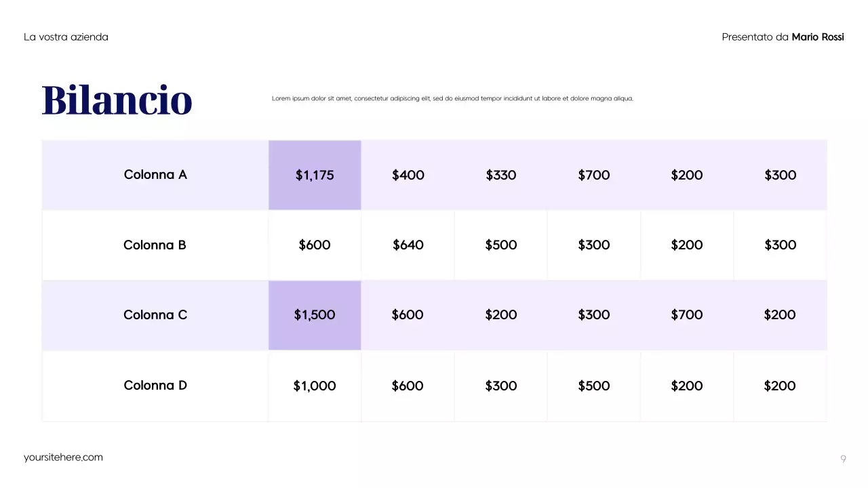Screen dimensions: 868x488
Task: Click the $330 cell in Colonna A
Action: pyautogui.click(x=501, y=175)
